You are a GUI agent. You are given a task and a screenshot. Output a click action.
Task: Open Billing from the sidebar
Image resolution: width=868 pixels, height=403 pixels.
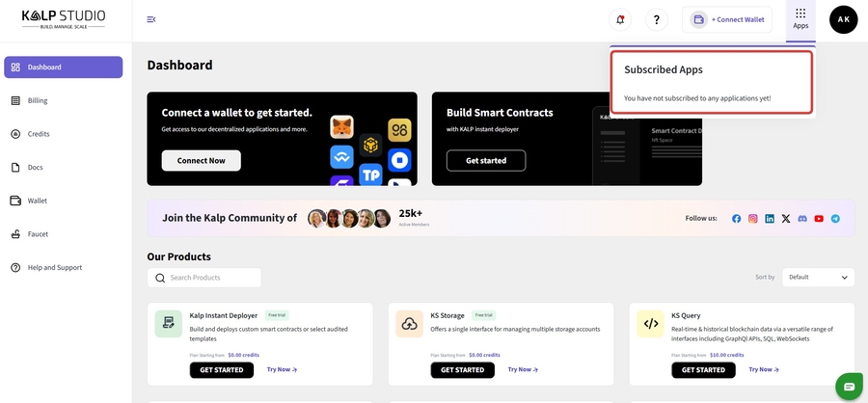tap(37, 100)
